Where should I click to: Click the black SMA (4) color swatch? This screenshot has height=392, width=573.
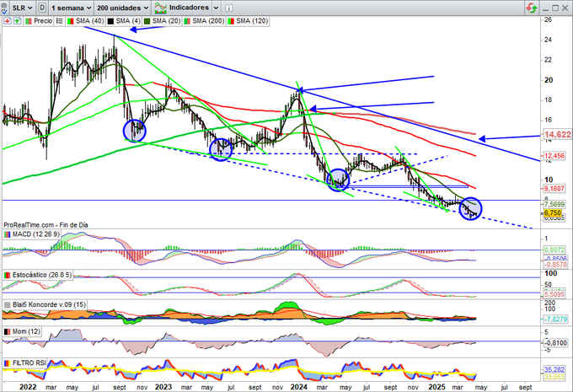110,21
